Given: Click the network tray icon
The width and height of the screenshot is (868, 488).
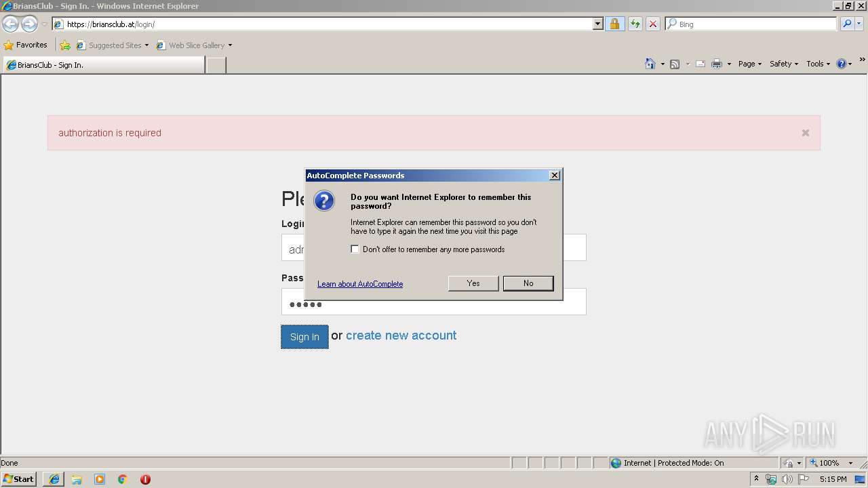Looking at the screenshot, I should click(771, 479).
